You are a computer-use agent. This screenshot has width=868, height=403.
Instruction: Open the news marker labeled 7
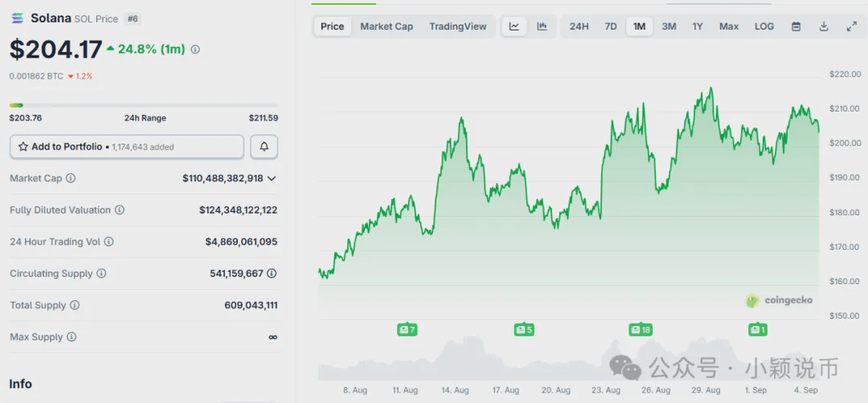(x=407, y=330)
